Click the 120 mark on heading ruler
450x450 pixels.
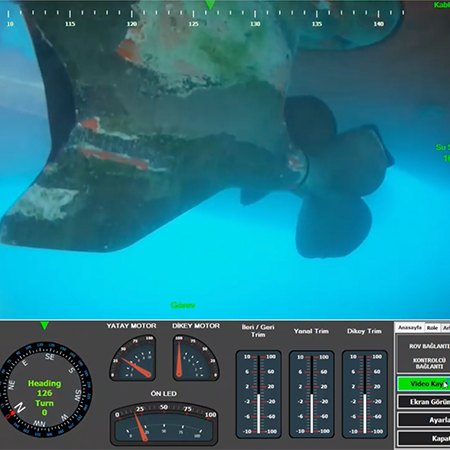pos(132,24)
